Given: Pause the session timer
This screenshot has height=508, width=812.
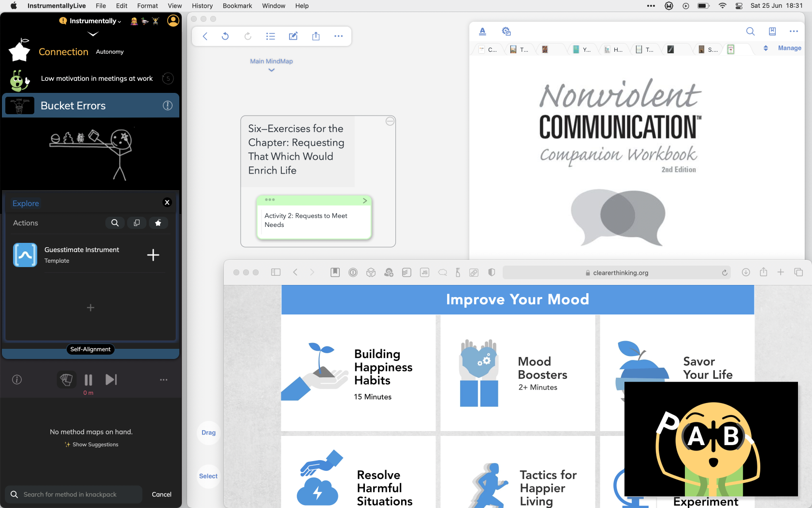Looking at the screenshot, I should tap(88, 380).
